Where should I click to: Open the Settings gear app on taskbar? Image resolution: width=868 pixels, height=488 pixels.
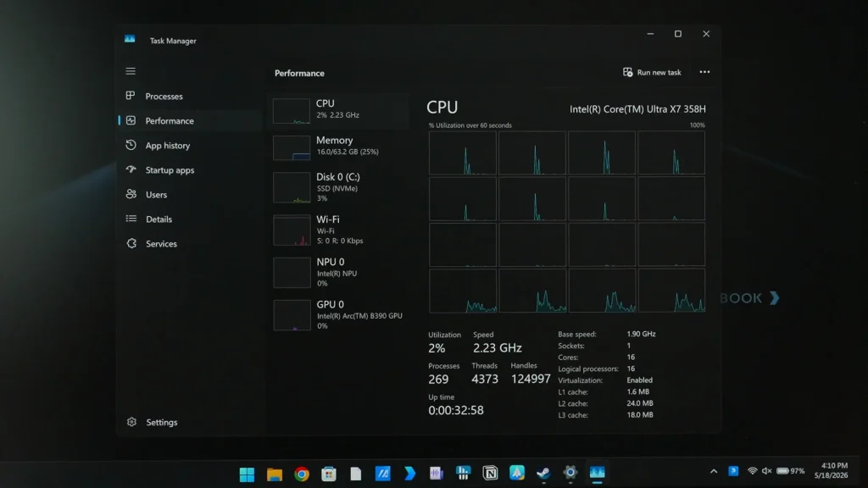tap(570, 473)
